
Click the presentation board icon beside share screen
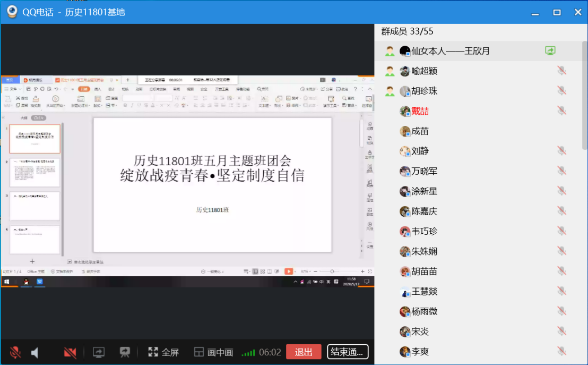pos(125,352)
